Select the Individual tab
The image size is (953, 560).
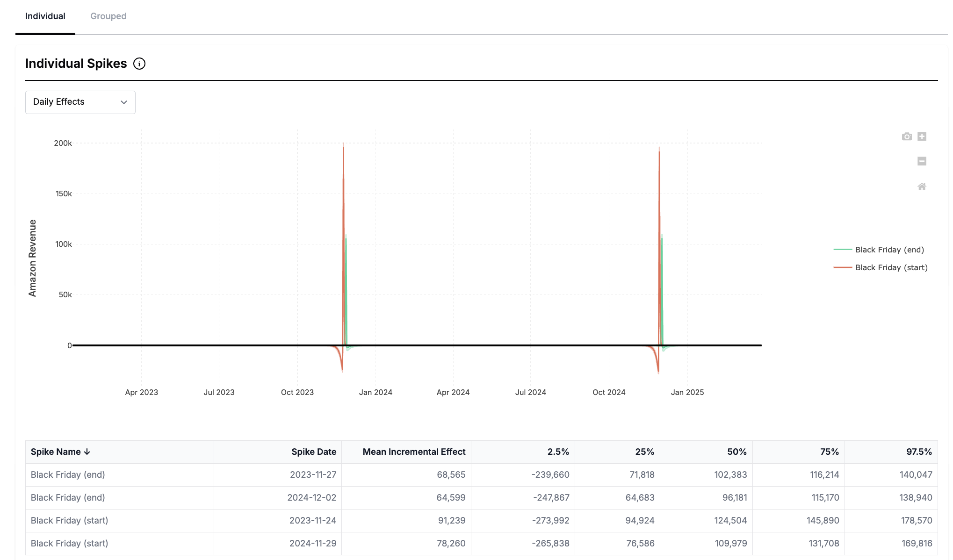pos(45,16)
